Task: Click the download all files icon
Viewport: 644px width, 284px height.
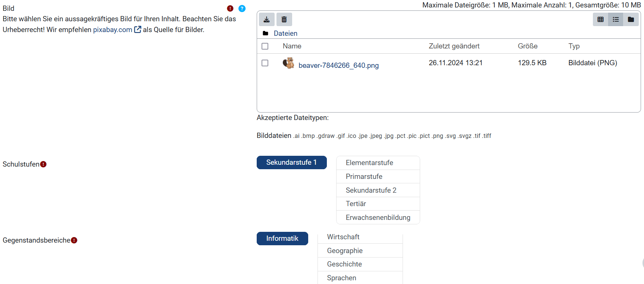Action: pyautogui.click(x=266, y=19)
